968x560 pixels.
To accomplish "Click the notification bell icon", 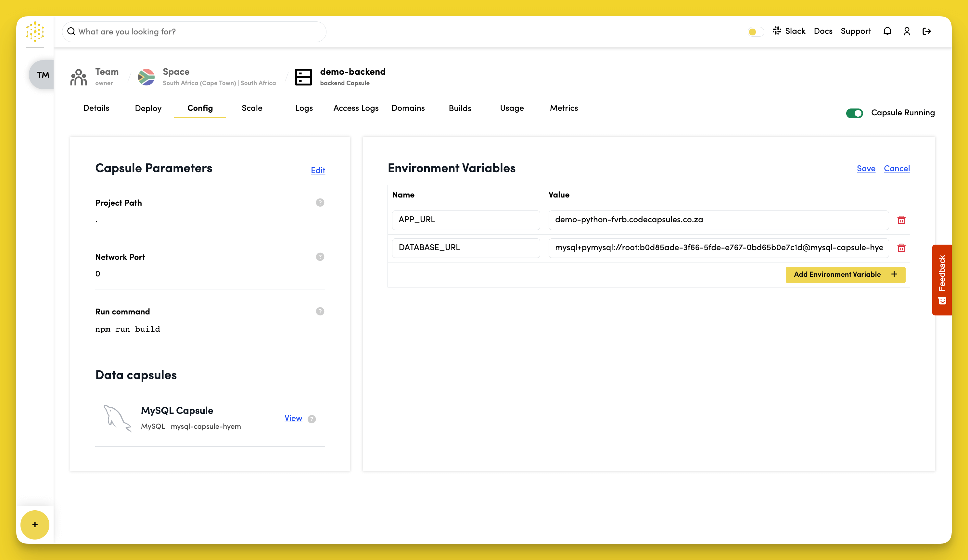I will 887,31.
